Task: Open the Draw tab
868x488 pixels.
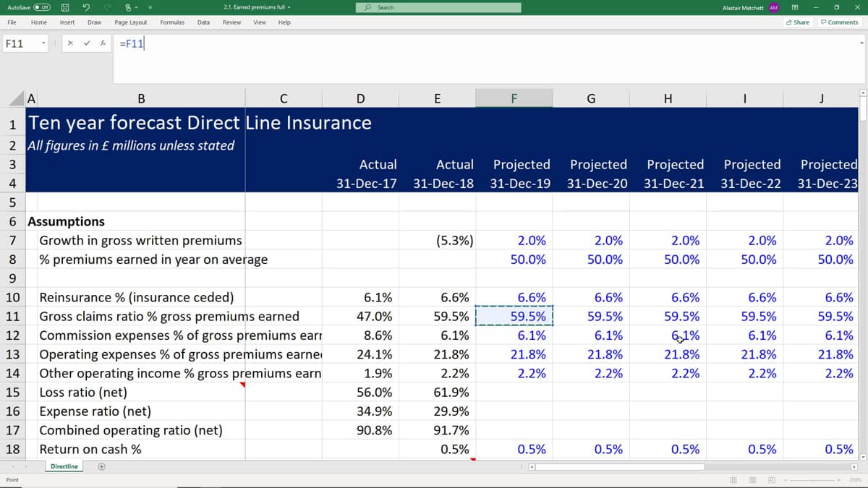Action: 94,22
